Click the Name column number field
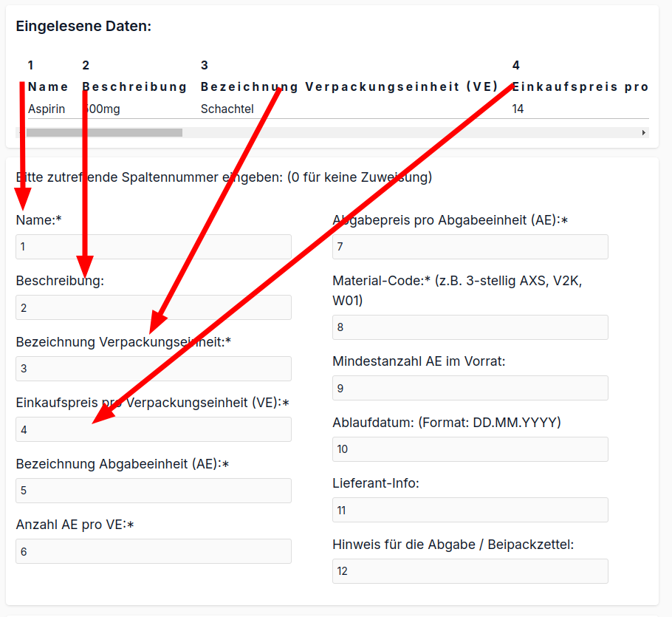The height and width of the screenshot is (617, 672). coord(154,247)
